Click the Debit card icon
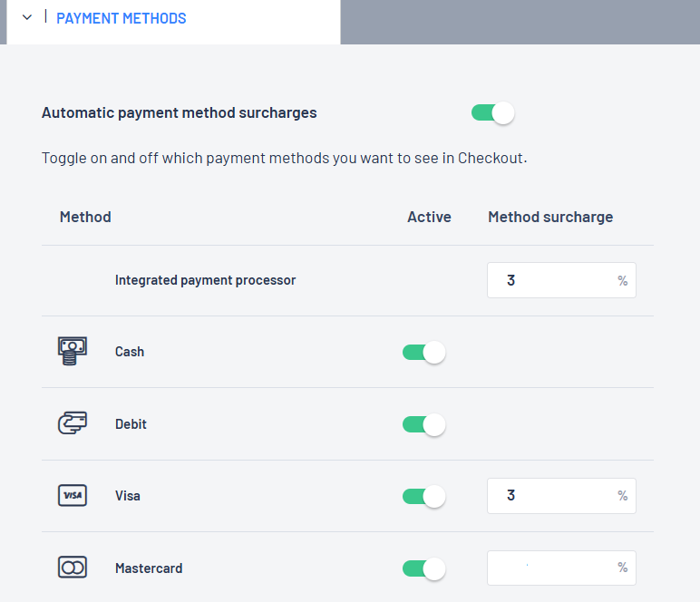The height and width of the screenshot is (602, 700). click(x=73, y=423)
